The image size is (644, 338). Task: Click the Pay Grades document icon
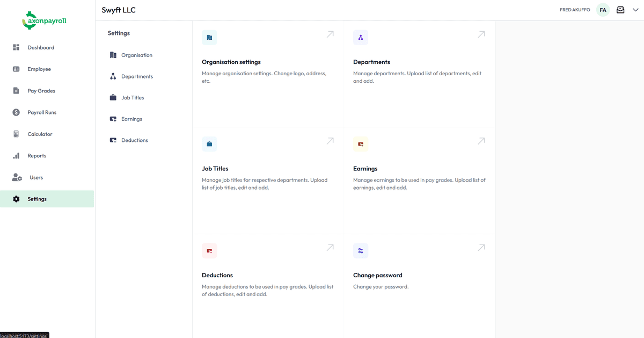(x=16, y=91)
